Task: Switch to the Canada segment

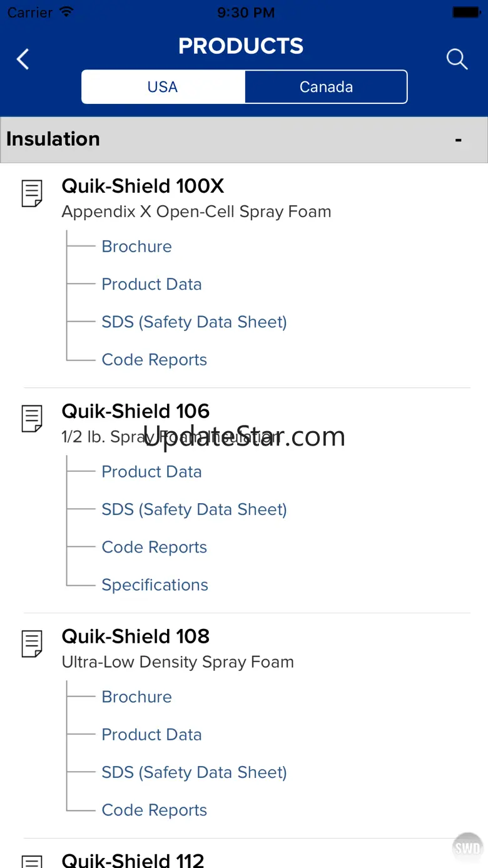Action: point(326,87)
